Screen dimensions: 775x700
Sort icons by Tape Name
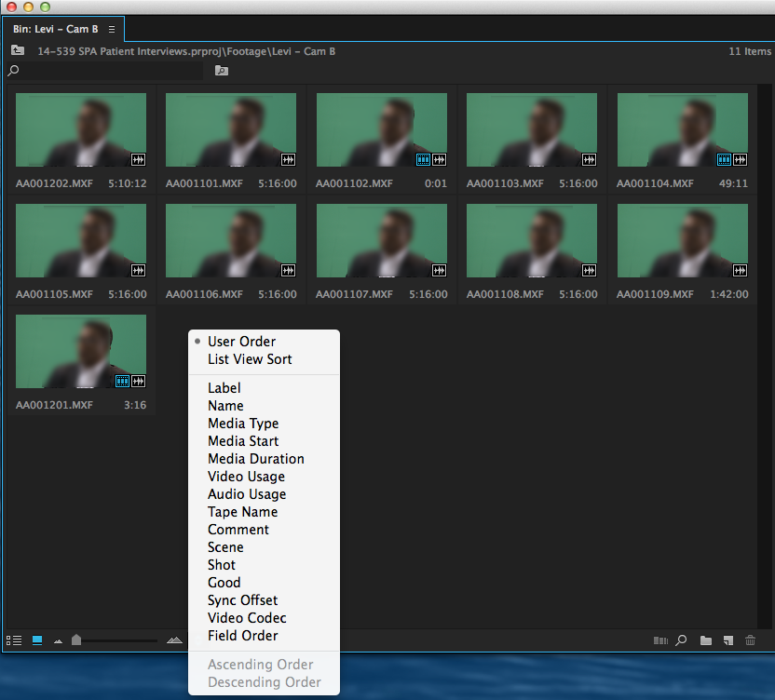[264, 512]
